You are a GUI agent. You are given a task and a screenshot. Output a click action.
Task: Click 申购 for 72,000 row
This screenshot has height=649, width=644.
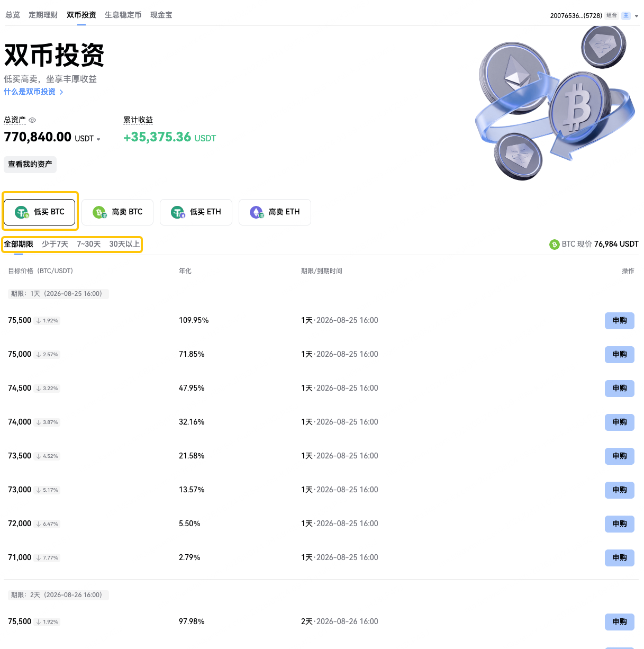(x=620, y=524)
